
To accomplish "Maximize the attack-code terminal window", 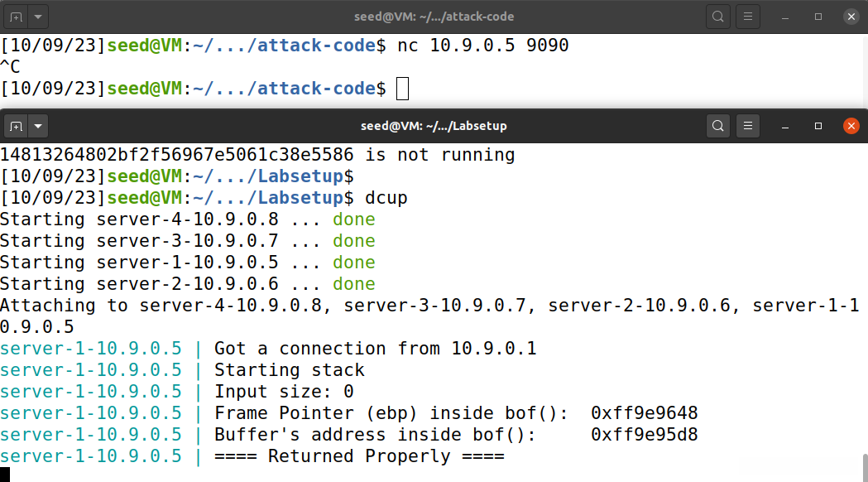I will 818,17.
